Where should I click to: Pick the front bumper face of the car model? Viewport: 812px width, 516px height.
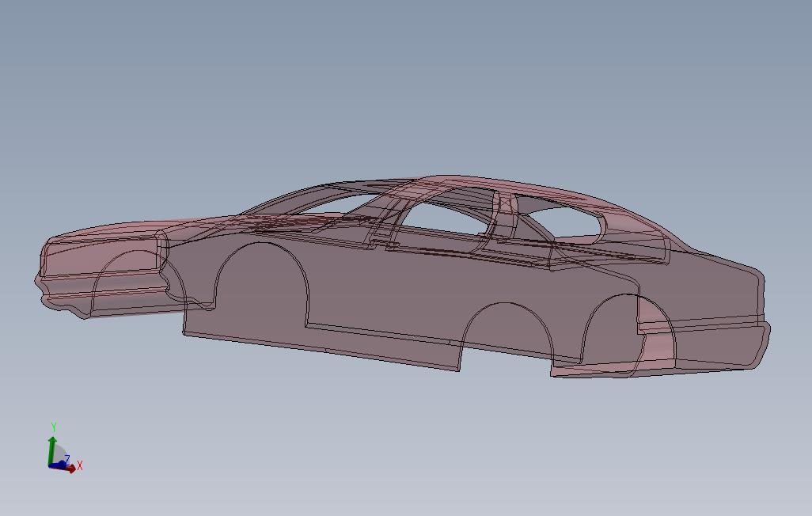[x=104, y=293]
